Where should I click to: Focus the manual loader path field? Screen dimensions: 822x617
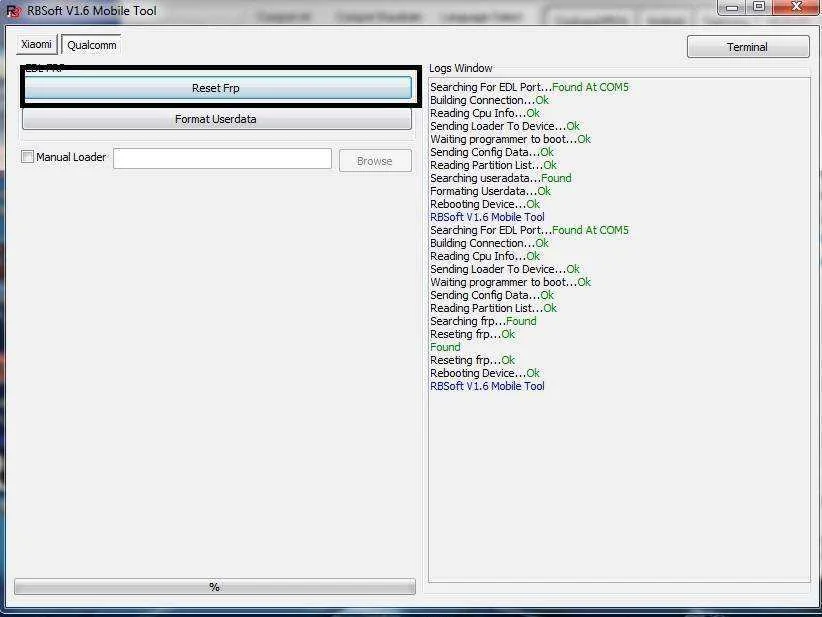point(222,159)
